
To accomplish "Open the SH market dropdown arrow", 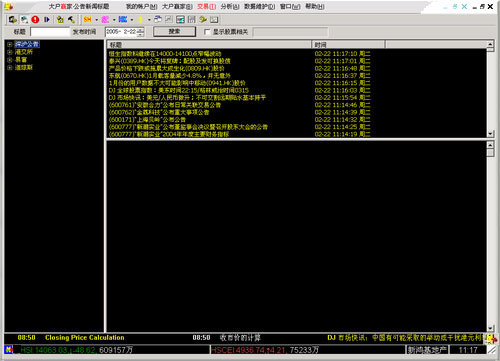I will 97,20.
